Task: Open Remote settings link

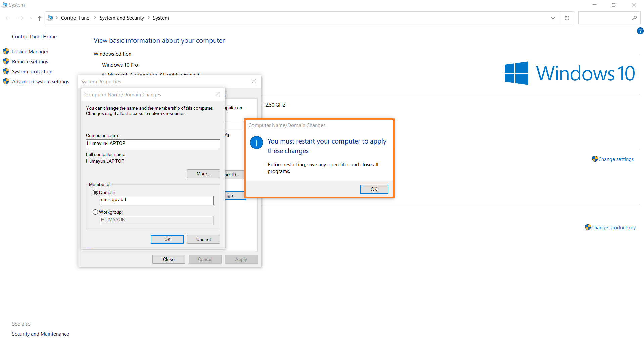Action: [30, 62]
